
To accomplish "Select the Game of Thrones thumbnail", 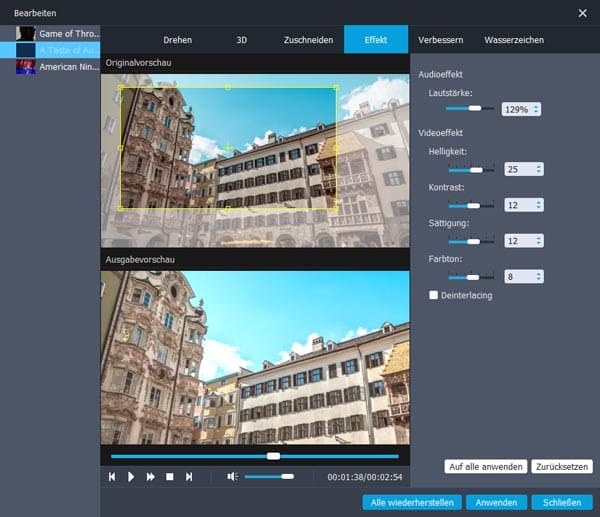I will click(x=26, y=33).
